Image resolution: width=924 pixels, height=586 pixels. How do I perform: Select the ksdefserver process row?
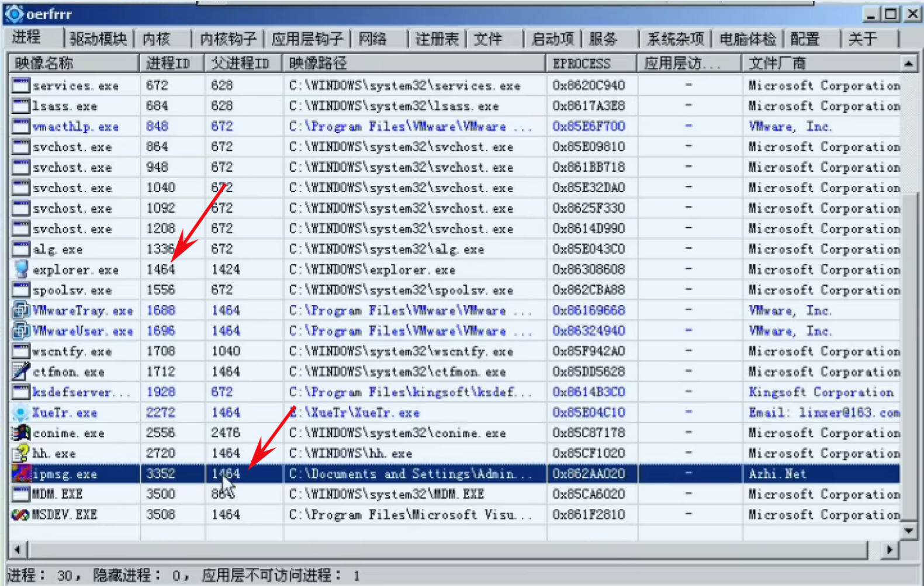(x=81, y=392)
